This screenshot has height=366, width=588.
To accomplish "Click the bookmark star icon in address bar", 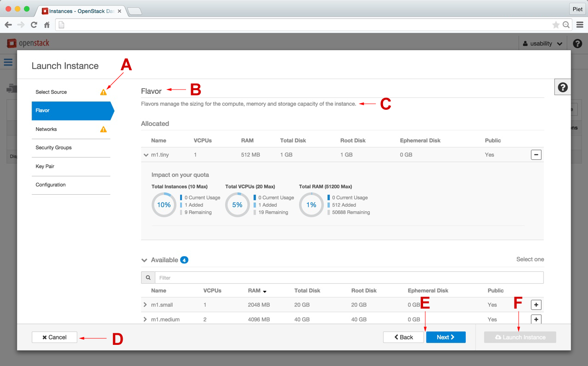I will tap(555, 25).
